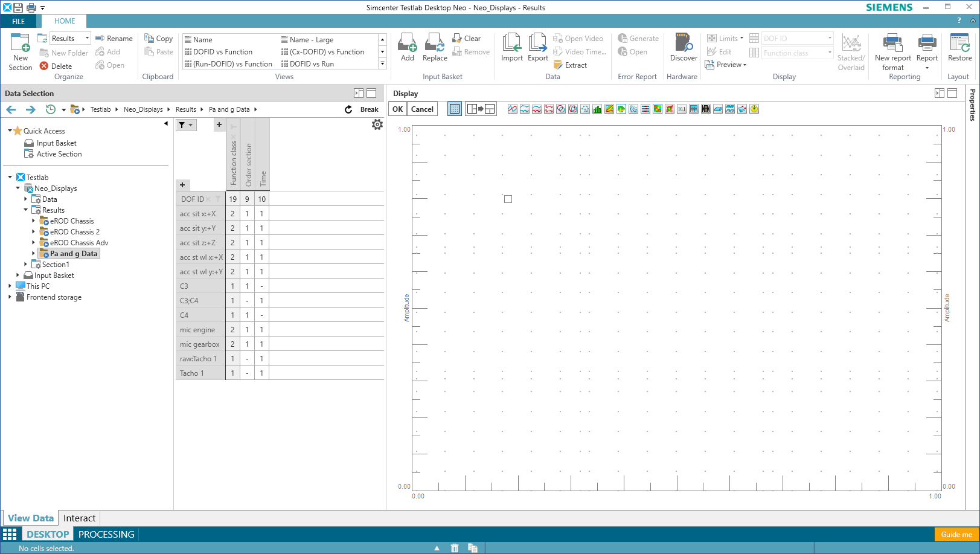Viewport: 980px width, 554px height.
Task: Refresh the data selection view
Action: (x=348, y=109)
